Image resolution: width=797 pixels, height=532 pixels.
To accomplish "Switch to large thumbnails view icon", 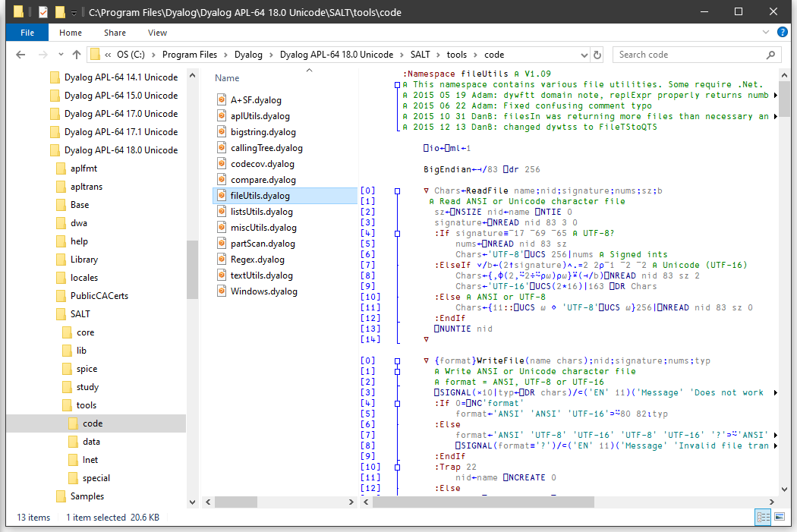I will point(779,517).
